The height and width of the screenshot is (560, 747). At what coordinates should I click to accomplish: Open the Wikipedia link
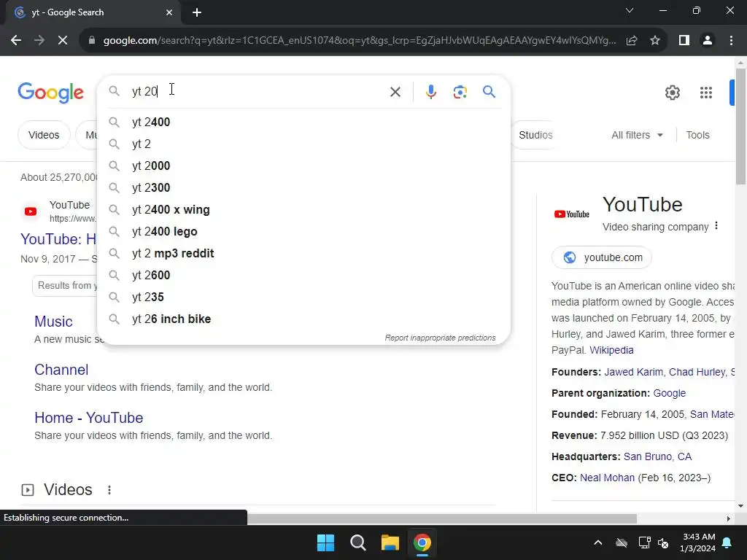coord(611,350)
